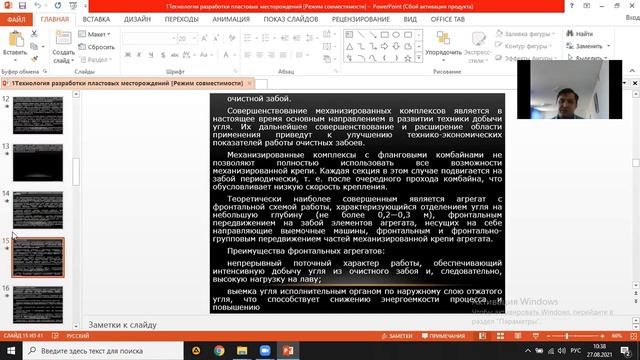
Task: Select the text box shape in gallery
Action: click(x=349, y=35)
